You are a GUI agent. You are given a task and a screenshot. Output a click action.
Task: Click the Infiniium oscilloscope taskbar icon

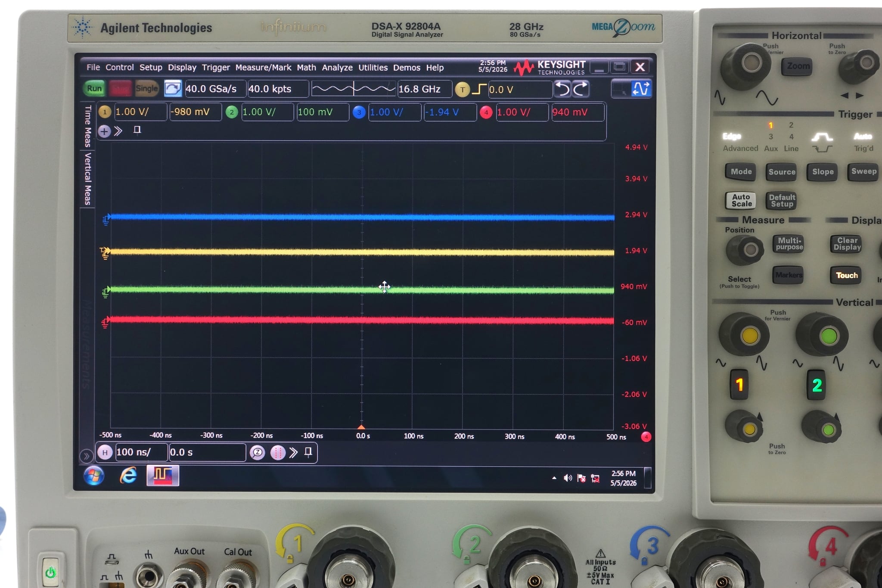coord(163,476)
